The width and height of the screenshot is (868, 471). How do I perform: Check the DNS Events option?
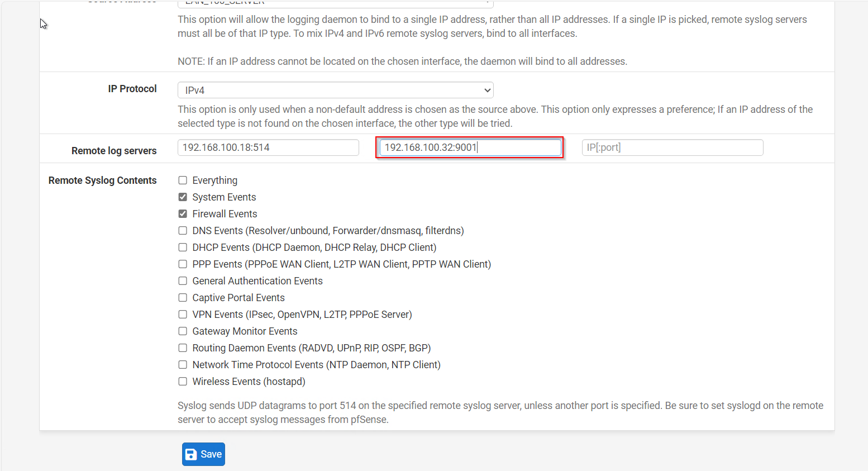click(x=183, y=231)
